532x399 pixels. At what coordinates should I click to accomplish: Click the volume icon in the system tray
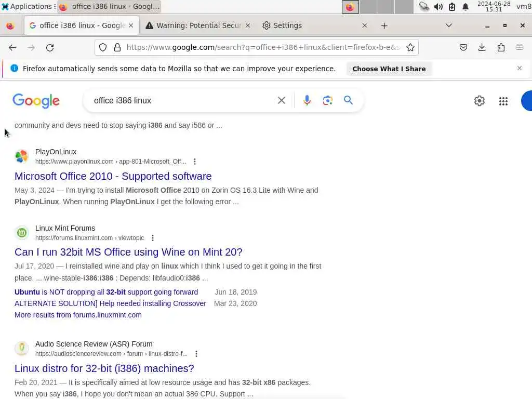coord(438,7)
